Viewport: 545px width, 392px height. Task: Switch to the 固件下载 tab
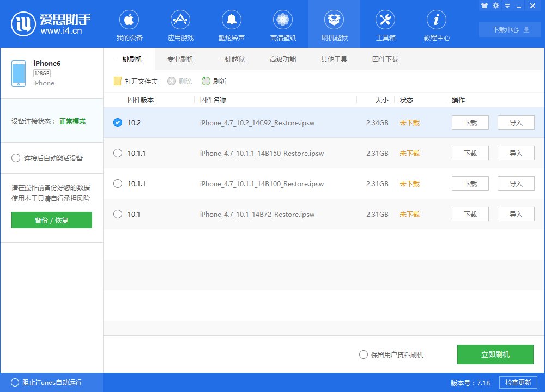(385, 59)
